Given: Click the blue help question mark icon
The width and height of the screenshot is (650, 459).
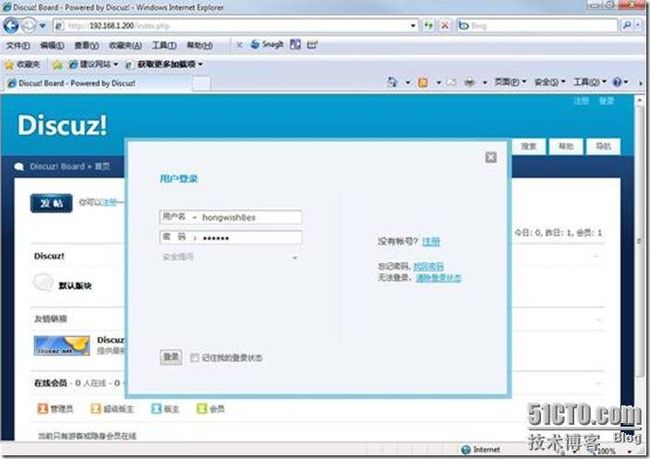Looking at the screenshot, I should (x=617, y=82).
